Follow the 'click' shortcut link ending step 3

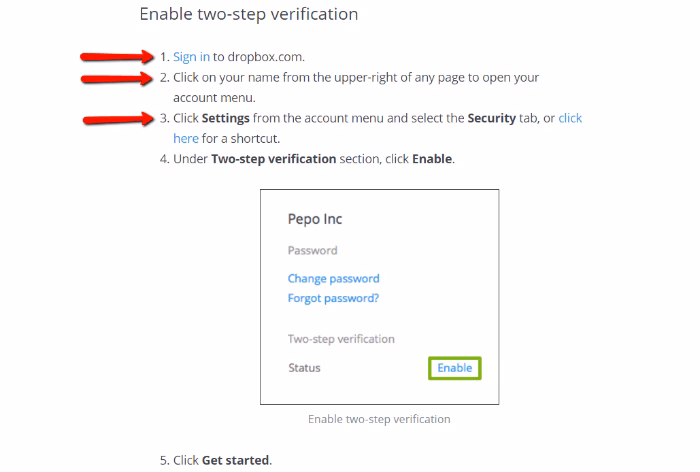click(570, 118)
